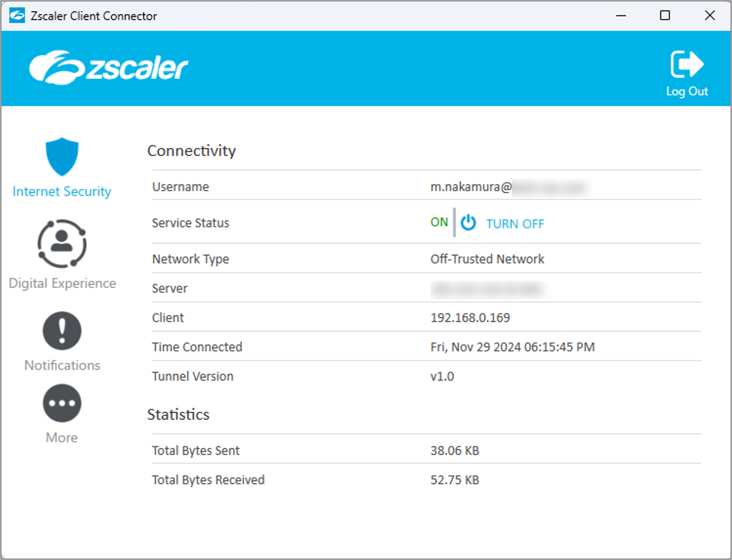Switch to the Notifications label
This screenshot has height=560, width=732.
click(62, 365)
